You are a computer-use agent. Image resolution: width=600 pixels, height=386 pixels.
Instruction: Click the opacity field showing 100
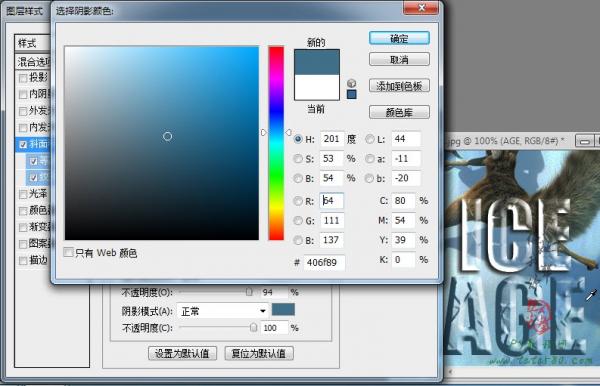coord(274,328)
